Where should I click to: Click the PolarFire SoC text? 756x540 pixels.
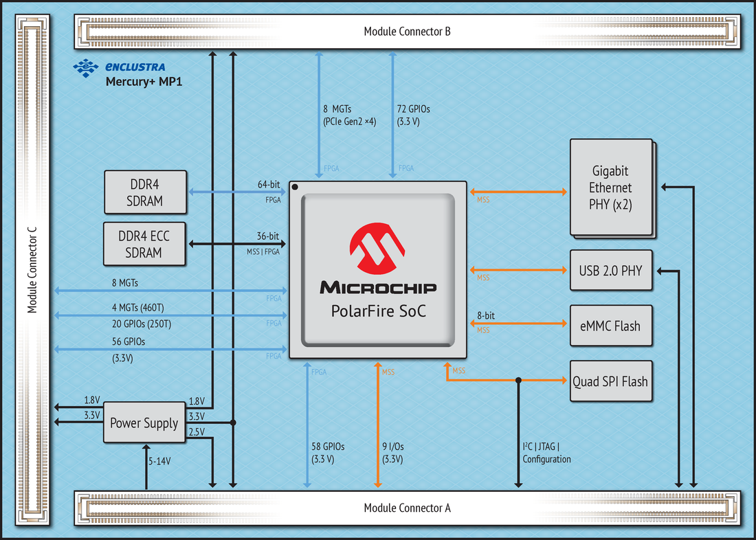click(378, 311)
